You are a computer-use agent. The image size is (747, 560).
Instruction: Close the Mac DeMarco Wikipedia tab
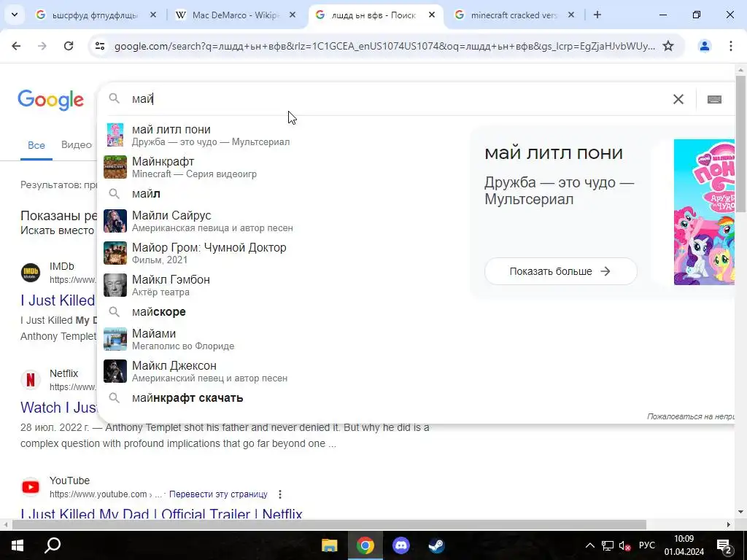click(x=293, y=15)
